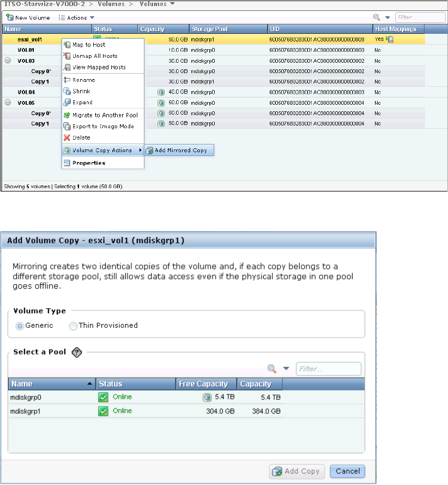This screenshot has height=485, width=448.
Task: Open the Actions dropdown menu
Action: click(x=76, y=17)
